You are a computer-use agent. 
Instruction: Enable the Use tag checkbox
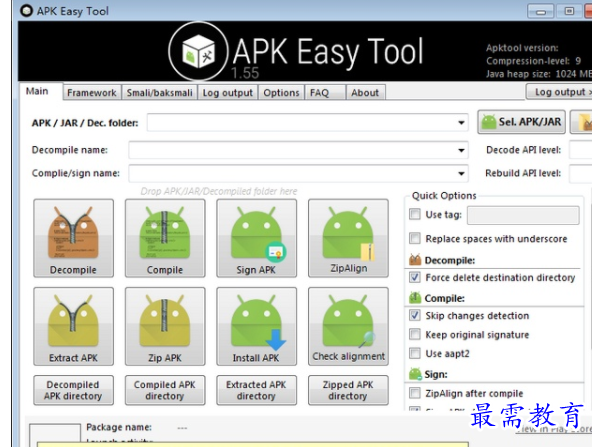[x=415, y=214]
